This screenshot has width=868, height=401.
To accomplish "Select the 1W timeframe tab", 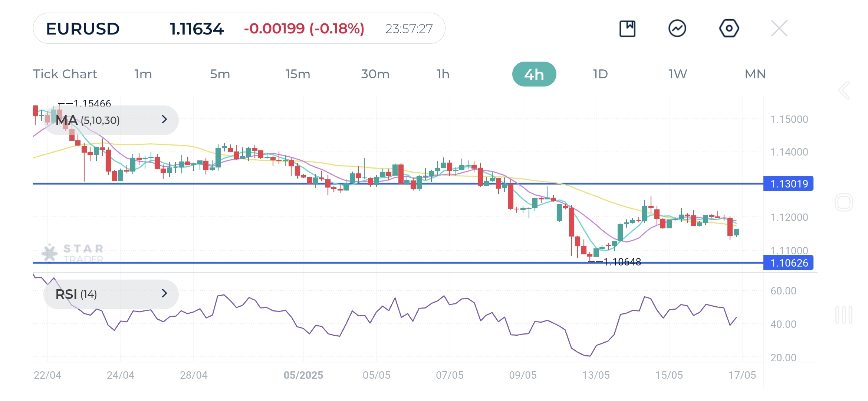I will click(x=677, y=74).
